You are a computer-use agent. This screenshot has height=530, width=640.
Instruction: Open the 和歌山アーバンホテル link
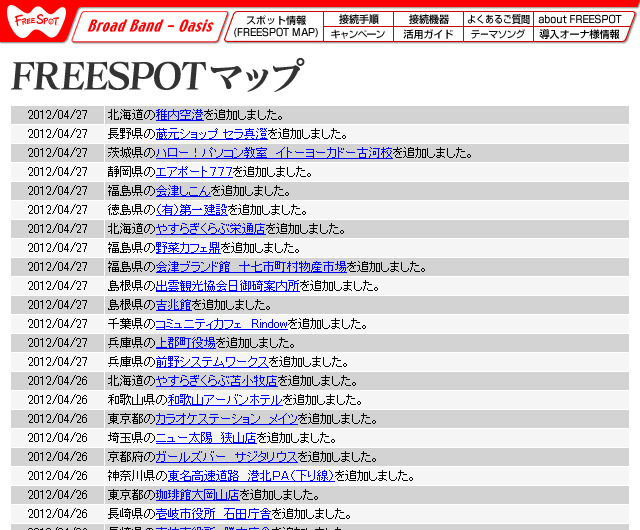coord(225,400)
